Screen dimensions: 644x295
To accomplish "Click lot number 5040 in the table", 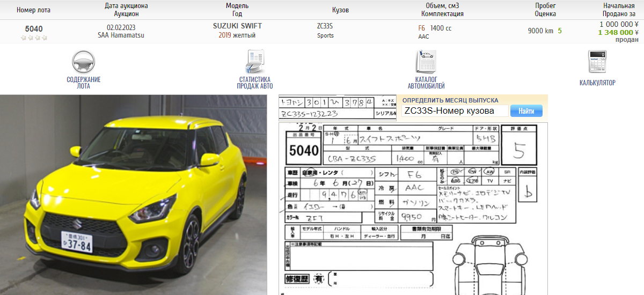I will (34, 28).
